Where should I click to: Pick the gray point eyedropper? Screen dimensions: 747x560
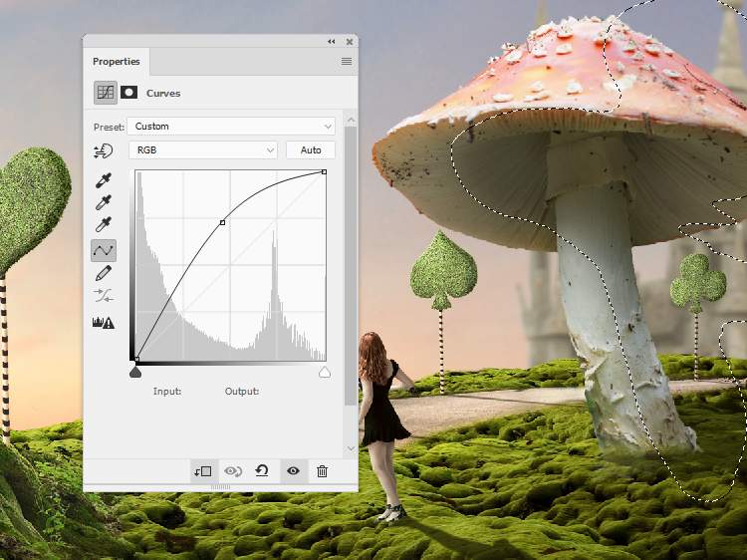pos(104,202)
